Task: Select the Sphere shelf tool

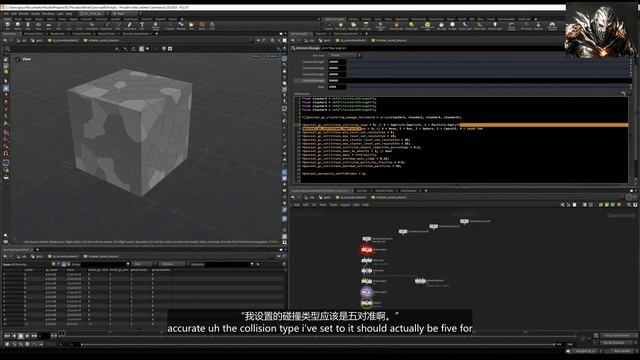Action: pyautogui.click(x=18, y=26)
